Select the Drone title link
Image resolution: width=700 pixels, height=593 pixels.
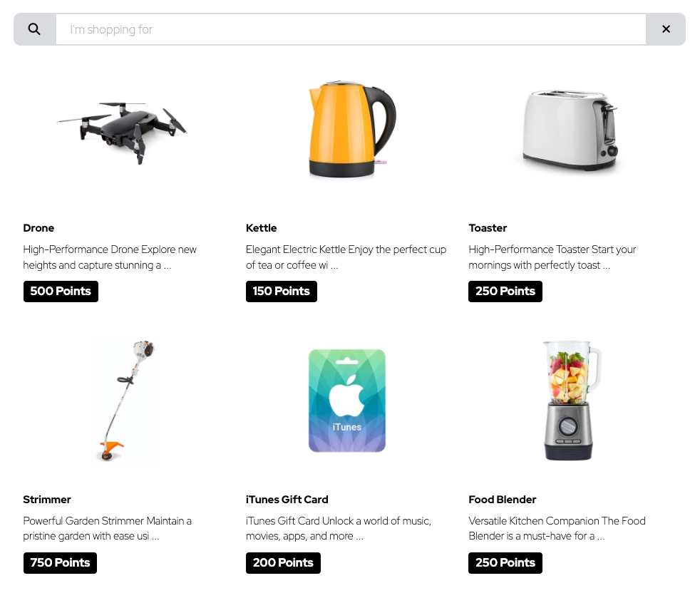(38, 228)
